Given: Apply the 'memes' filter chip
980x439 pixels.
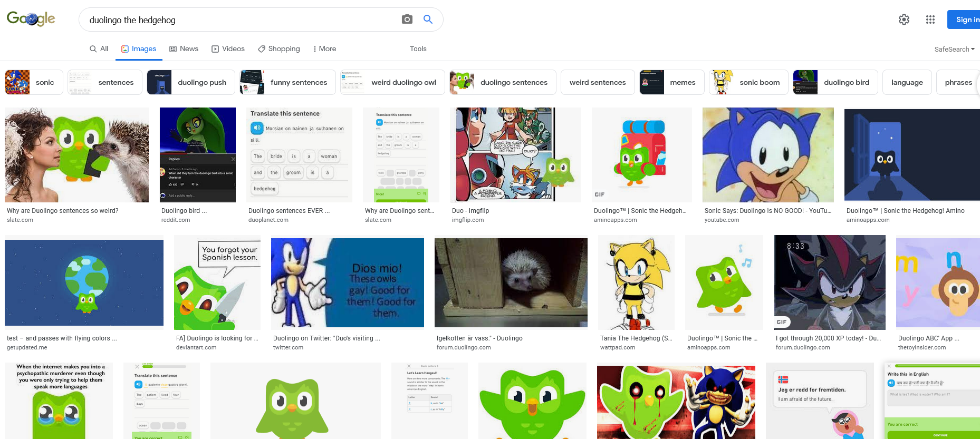Looking at the screenshot, I should point(672,82).
